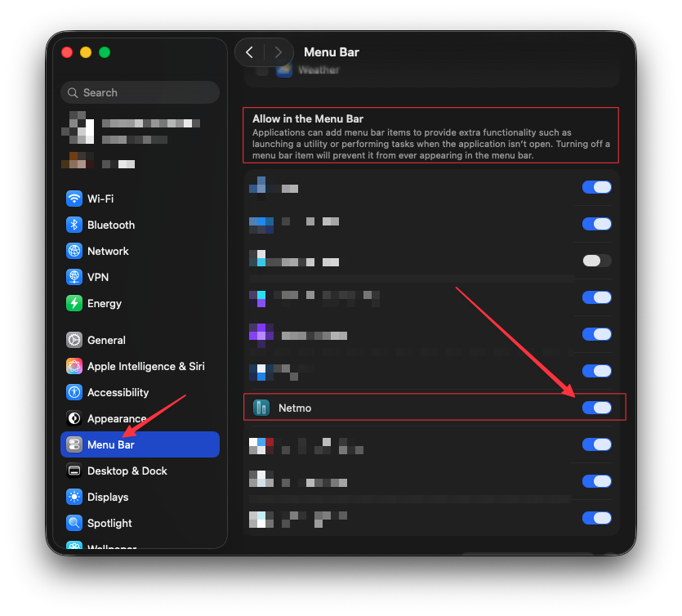Click the green Energy lightning icon

tap(74, 303)
